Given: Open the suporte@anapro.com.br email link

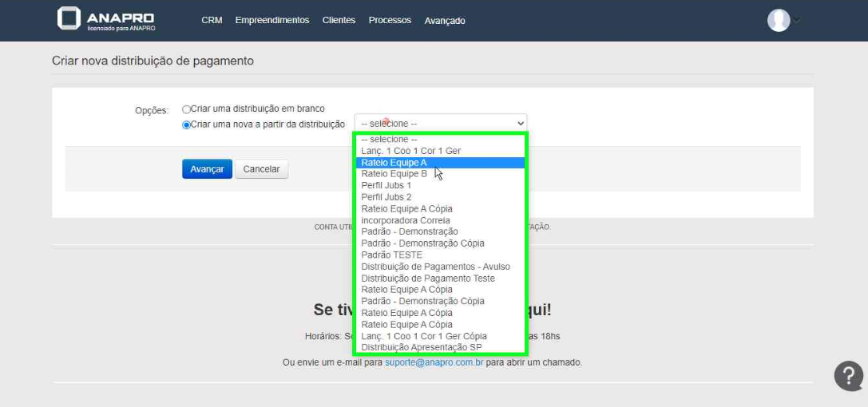Looking at the screenshot, I should (x=434, y=362).
